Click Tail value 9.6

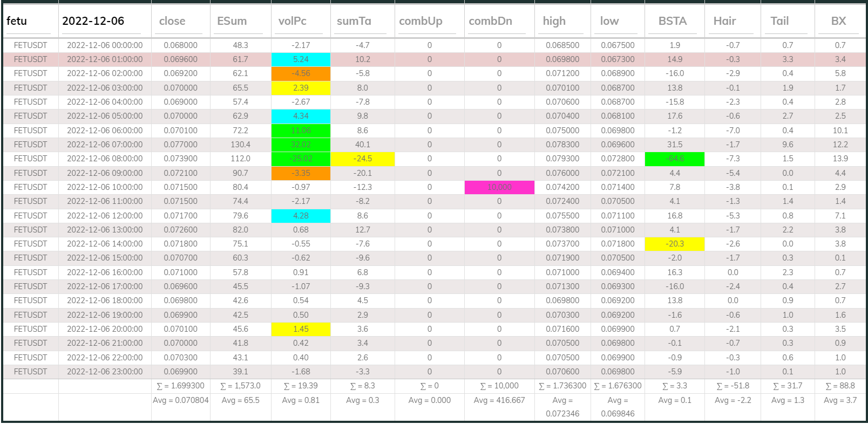tap(788, 145)
